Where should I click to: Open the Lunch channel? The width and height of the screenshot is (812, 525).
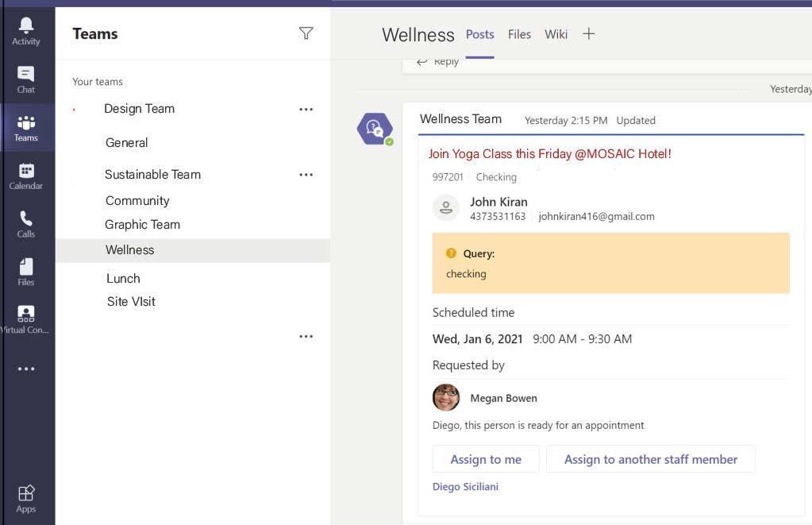(123, 279)
